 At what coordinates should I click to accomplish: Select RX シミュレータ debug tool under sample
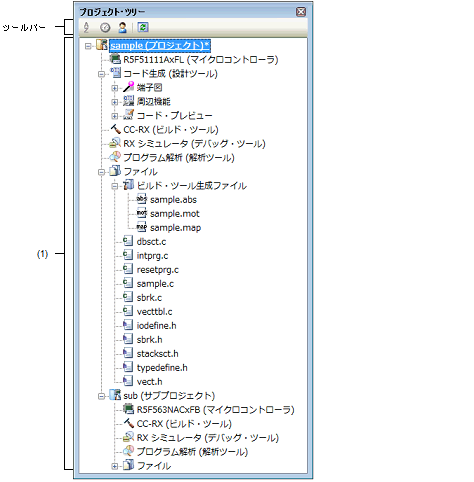click(x=194, y=143)
